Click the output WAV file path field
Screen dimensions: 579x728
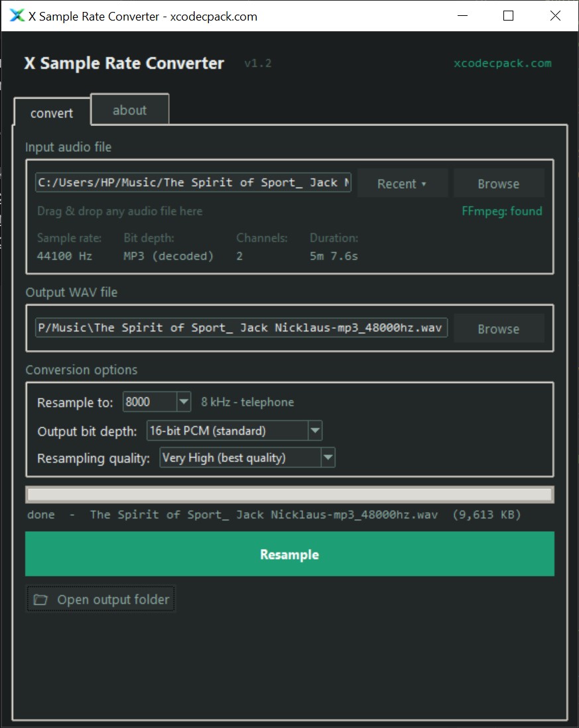tap(241, 328)
